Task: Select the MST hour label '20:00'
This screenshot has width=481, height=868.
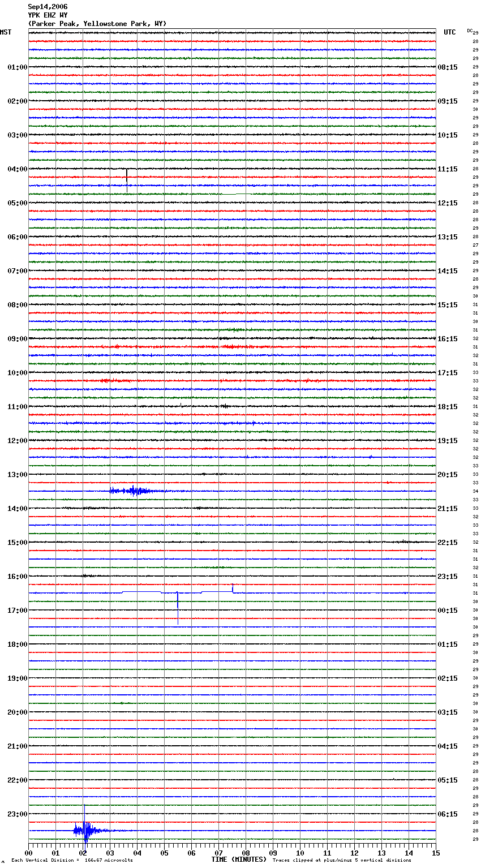Action: [x=18, y=712]
